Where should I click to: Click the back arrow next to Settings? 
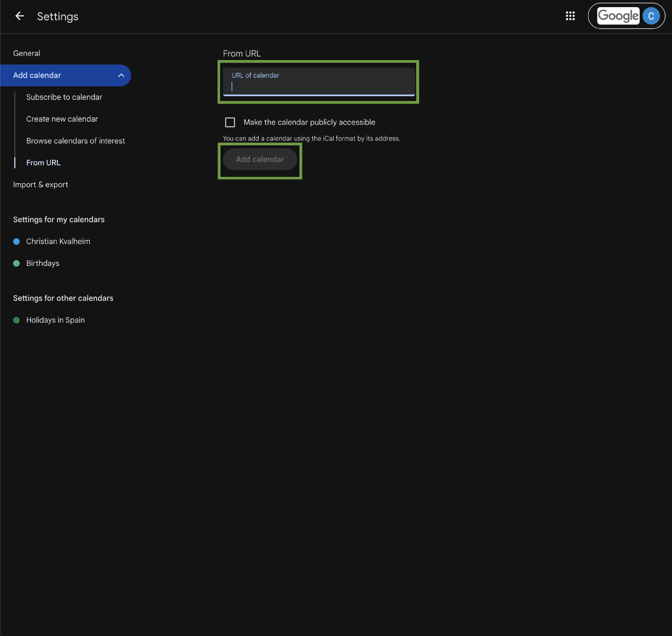coord(19,16)
